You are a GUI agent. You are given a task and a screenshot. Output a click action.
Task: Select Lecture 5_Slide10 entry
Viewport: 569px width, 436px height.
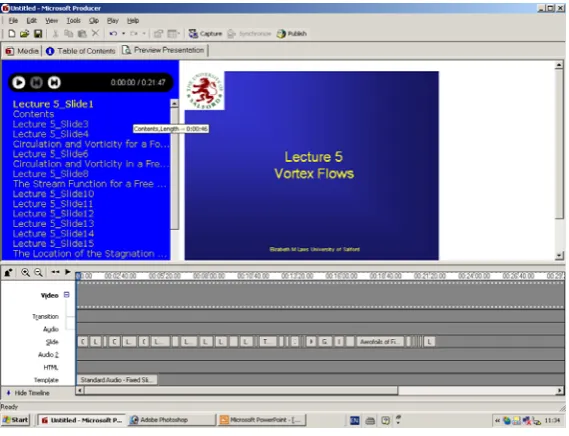pyautogui.click(x=53, y=194)
